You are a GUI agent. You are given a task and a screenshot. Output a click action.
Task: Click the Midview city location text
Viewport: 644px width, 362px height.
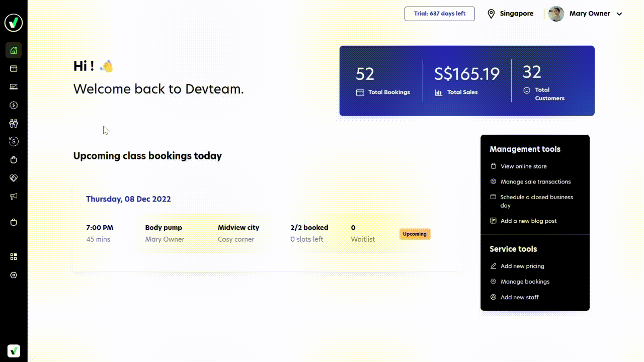click(238, 228)
